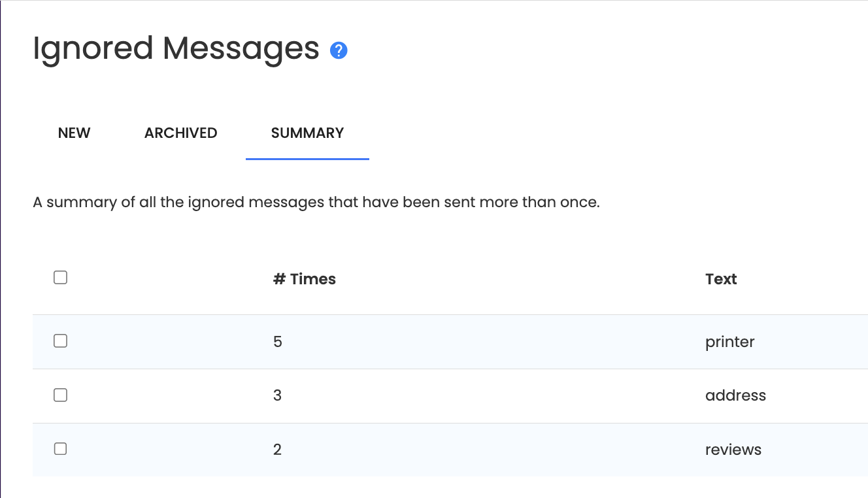
Task: Click the Ignored Messages page heading
Action: pos(176,49)
